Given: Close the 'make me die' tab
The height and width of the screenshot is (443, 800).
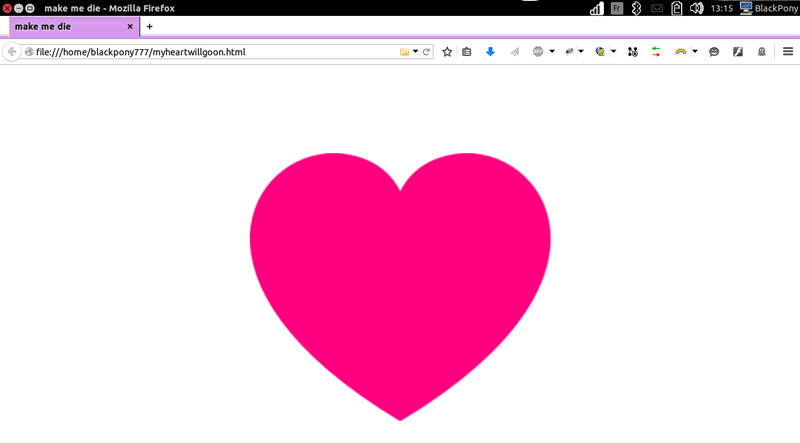Looking at the screenshot, I should 130,27.
